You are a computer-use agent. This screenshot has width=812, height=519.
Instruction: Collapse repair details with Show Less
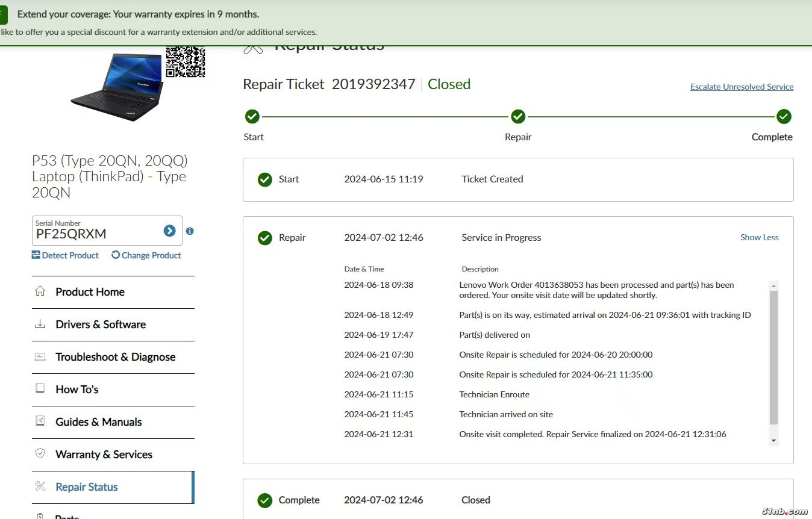pos(759,237)
